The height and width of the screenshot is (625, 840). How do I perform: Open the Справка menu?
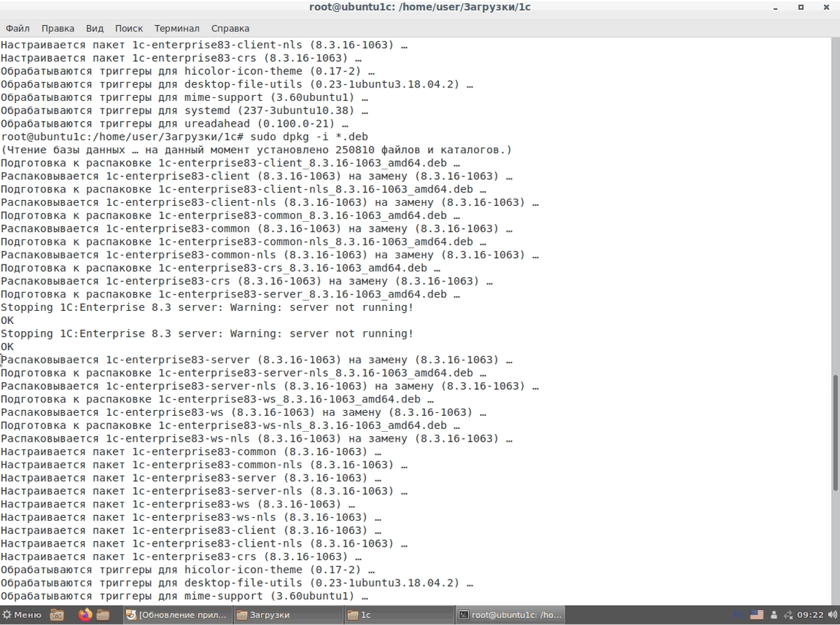(230, 29)
